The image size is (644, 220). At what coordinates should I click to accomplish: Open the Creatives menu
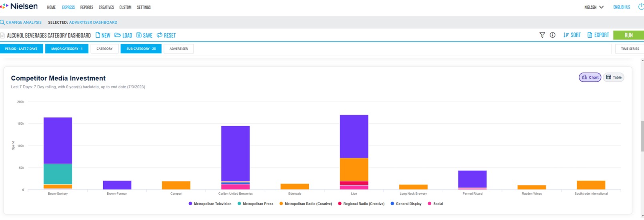click(x=106, y=7)
